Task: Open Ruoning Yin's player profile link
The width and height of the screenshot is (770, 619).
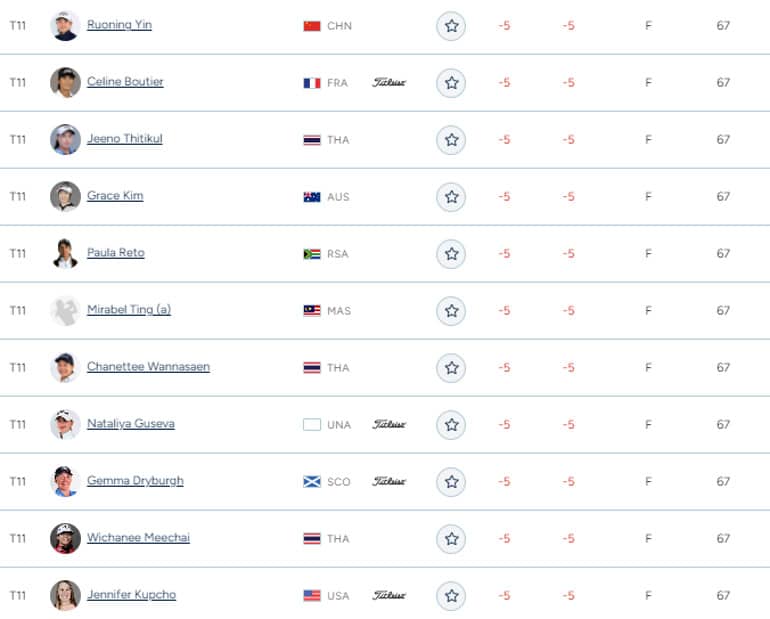Action: click(119, 25)
